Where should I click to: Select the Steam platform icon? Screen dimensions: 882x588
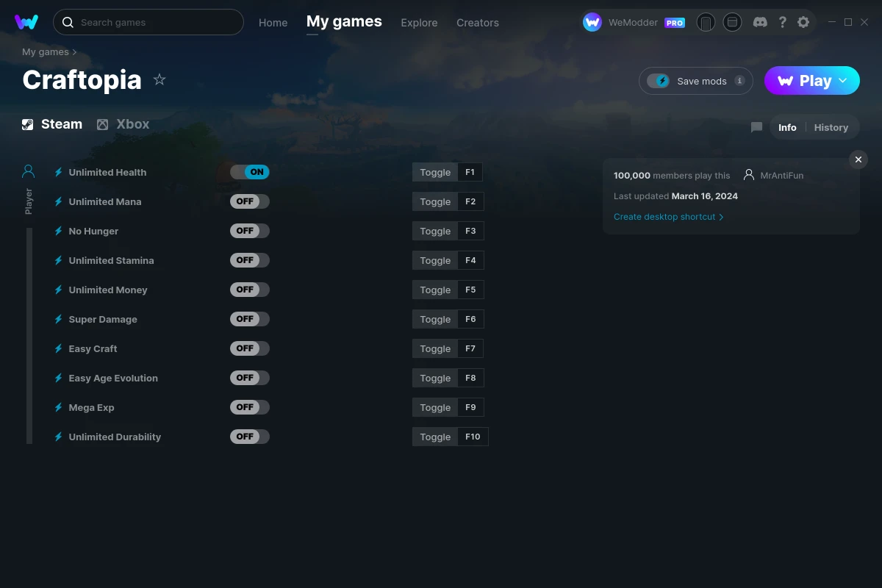(x=28, y=124)
